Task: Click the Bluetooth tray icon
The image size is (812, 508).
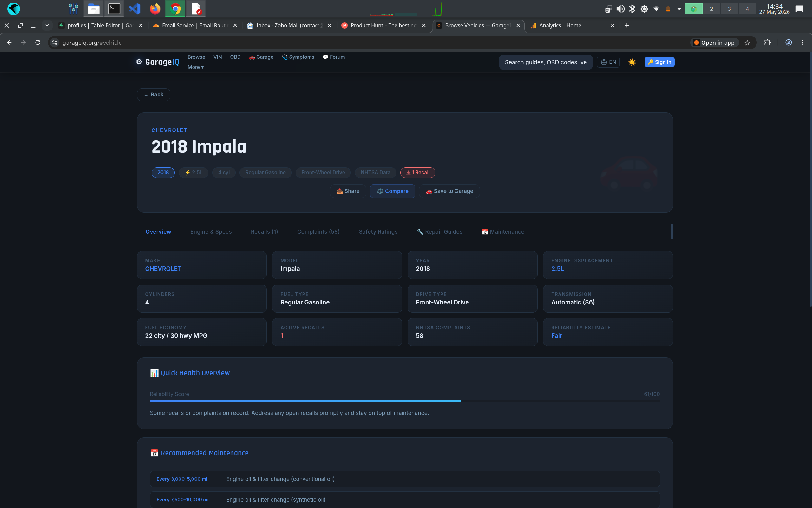Action: (632, 9)
